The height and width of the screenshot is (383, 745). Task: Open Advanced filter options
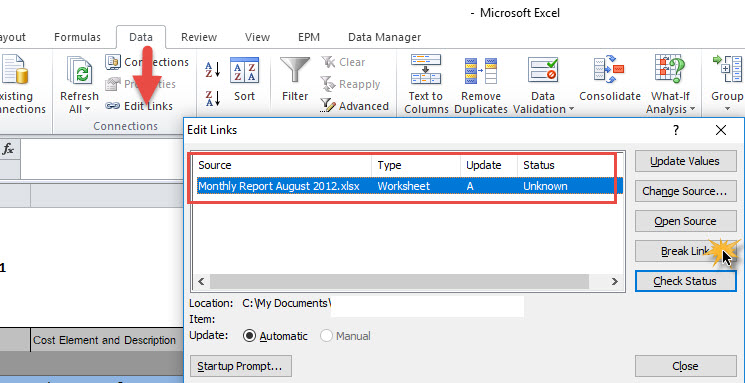pyautogui.click(x=354, y=106)
